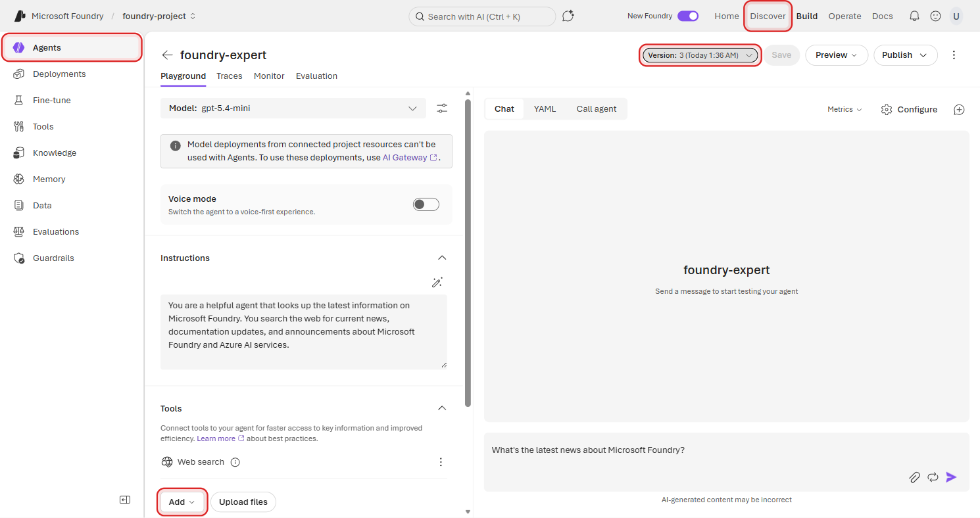Go to Home in the top navigation
Viewport: 980px width, 518px height.
pos(727,16)
